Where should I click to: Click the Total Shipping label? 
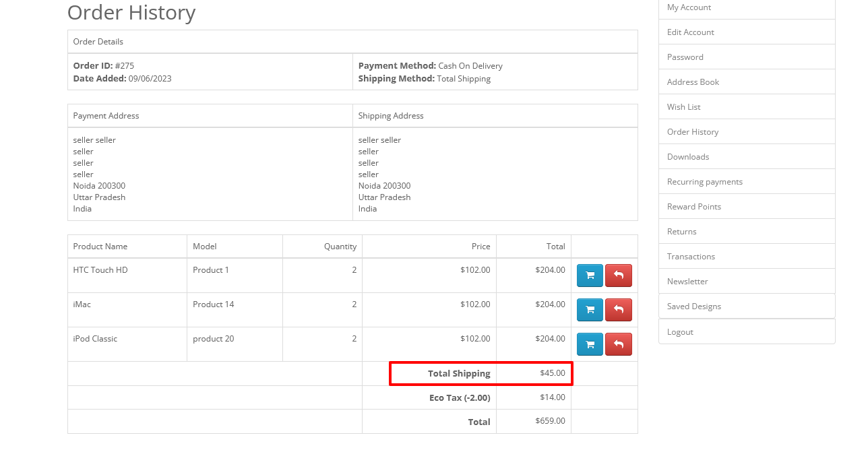tap(459, 373)
